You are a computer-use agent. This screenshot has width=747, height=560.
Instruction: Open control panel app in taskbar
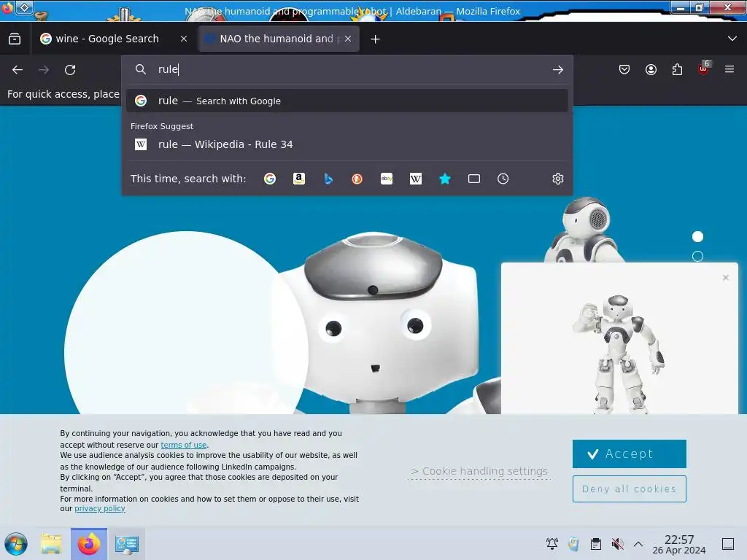127,544
